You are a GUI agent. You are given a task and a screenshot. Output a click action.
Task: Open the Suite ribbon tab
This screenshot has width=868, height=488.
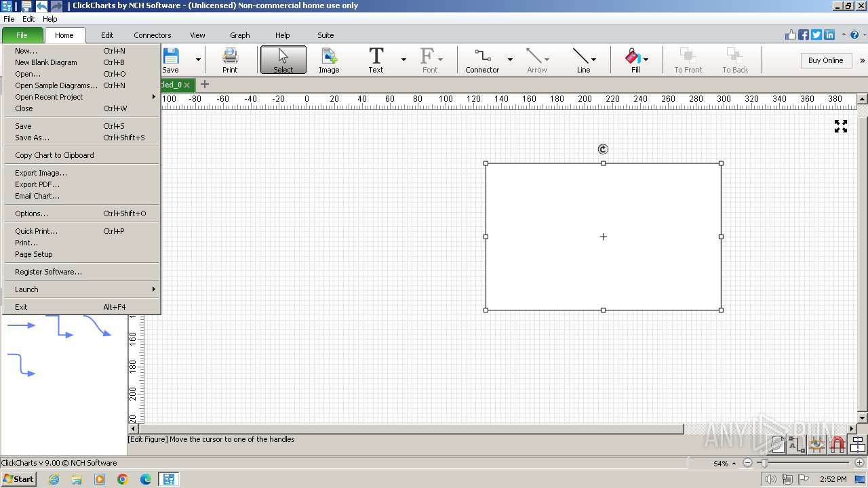click(325, 35)
